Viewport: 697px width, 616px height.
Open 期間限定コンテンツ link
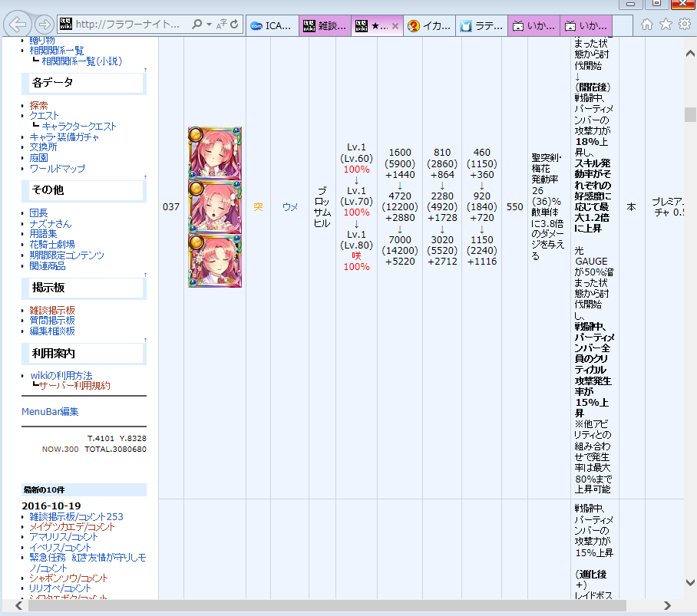(67, 255)
